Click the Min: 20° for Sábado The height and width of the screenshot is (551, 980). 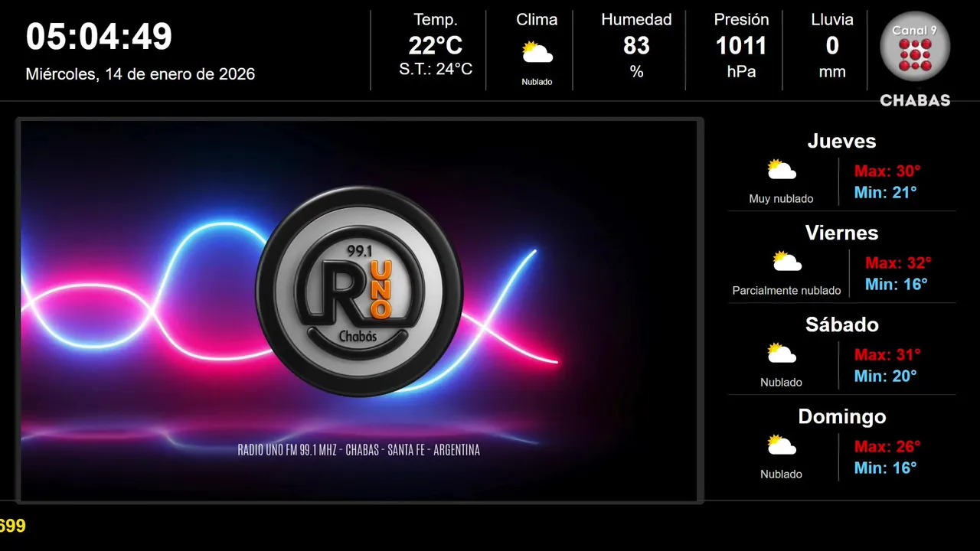click(x=885, y=376)
